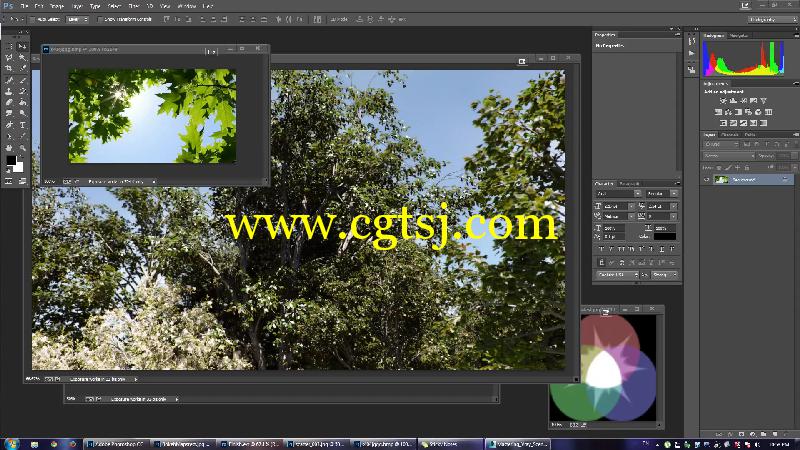Add Brightness/Contrast adjustment icon
Image resolution: width=800 pixels, height=450 pixels.
coord(723,101)
